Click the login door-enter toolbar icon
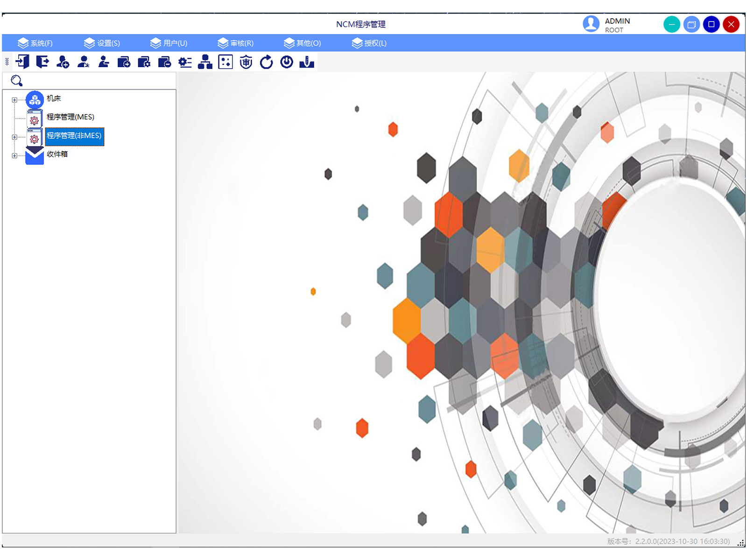This screenshot has height=560, width=747. tap(22, 62)
